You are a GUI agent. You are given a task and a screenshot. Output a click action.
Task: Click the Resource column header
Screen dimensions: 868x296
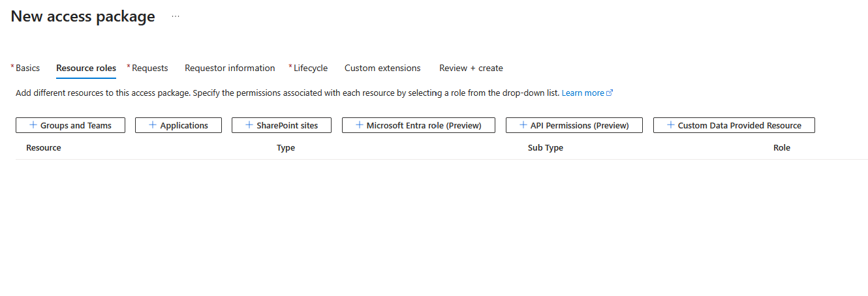pyautogui.click(x=44, y=148)
